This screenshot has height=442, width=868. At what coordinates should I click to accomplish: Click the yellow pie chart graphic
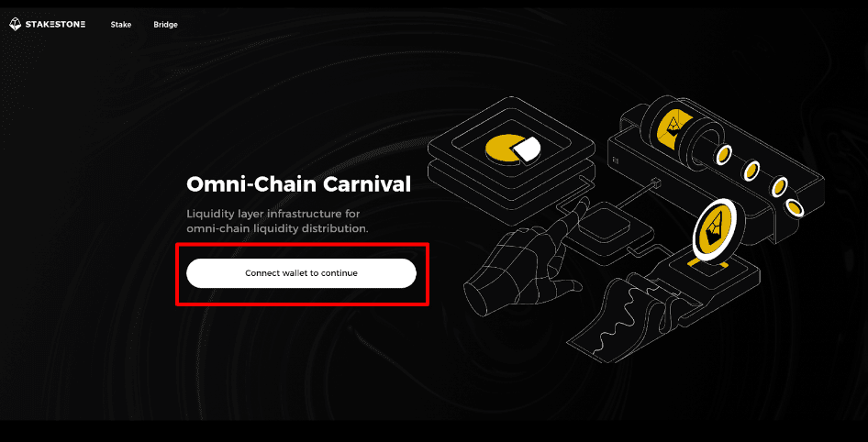tap(503, 149)
